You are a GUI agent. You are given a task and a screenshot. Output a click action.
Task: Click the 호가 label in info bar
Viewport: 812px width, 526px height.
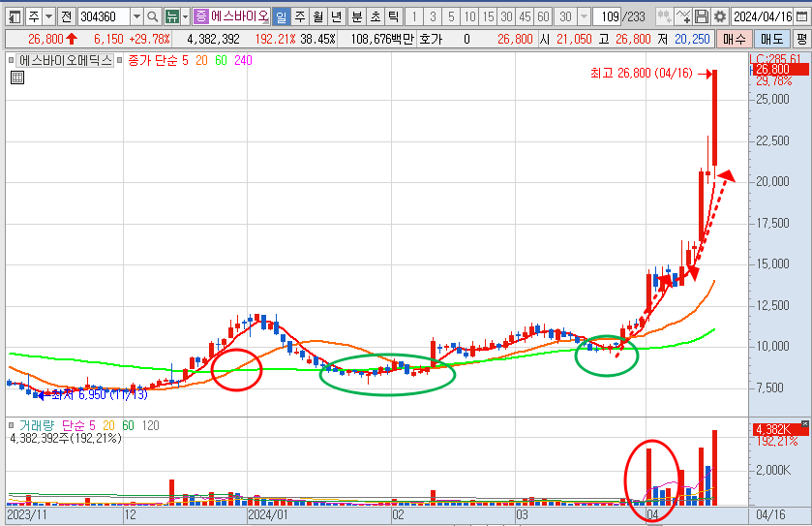(431, 39)
